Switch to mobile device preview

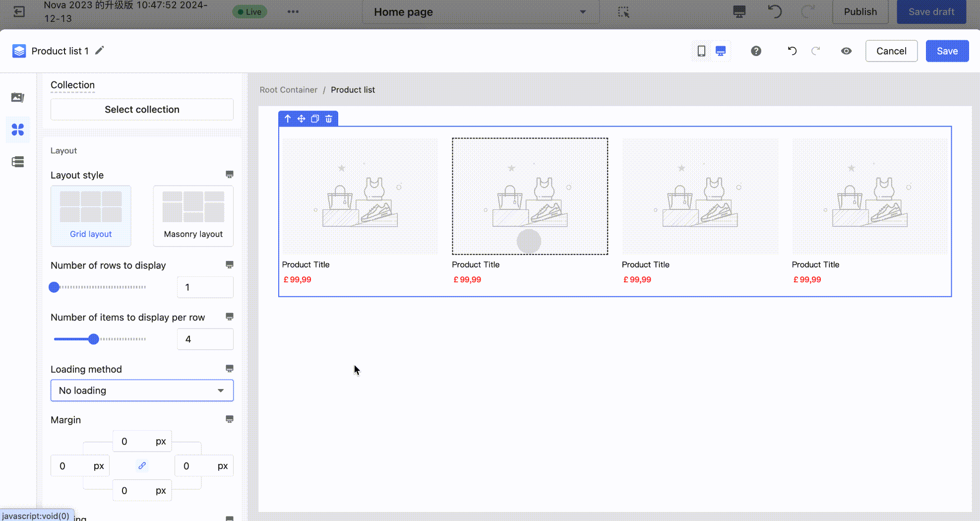click(x=701, y=51)
